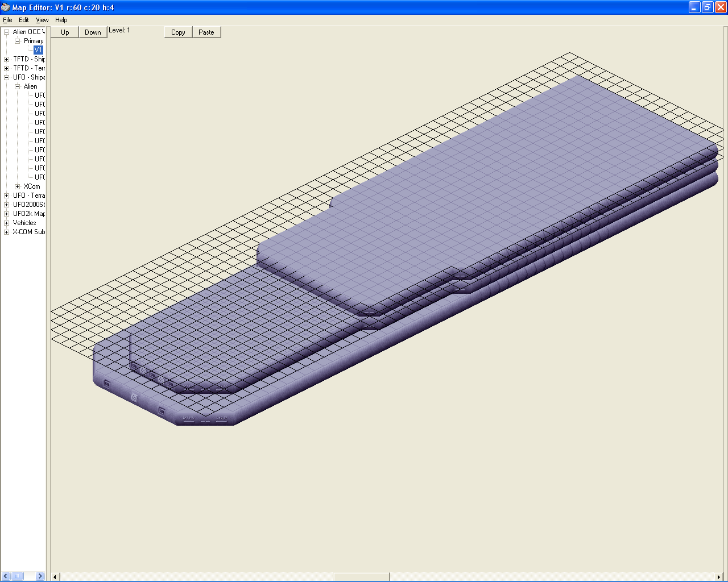Click tree panel scrollbar left arrow
Screen dimensions: 728x582
(x=6, y=576)
